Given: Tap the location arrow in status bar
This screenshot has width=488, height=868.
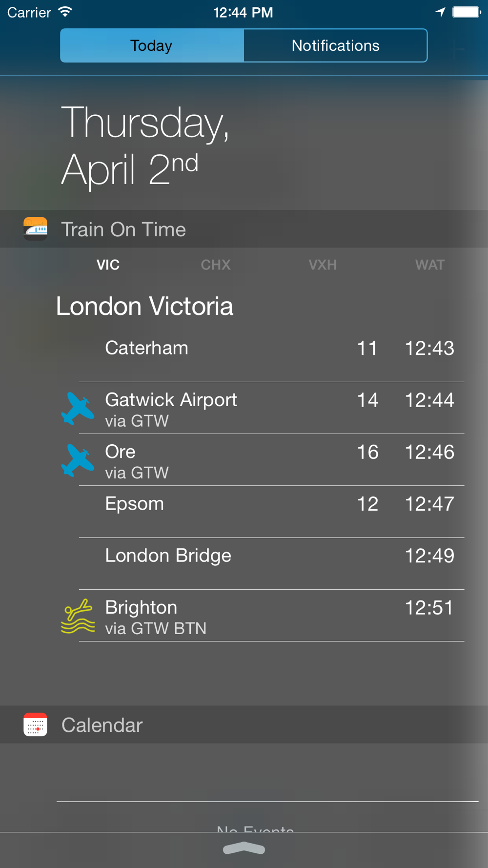Looking at the screenshot, I should 440,12.
